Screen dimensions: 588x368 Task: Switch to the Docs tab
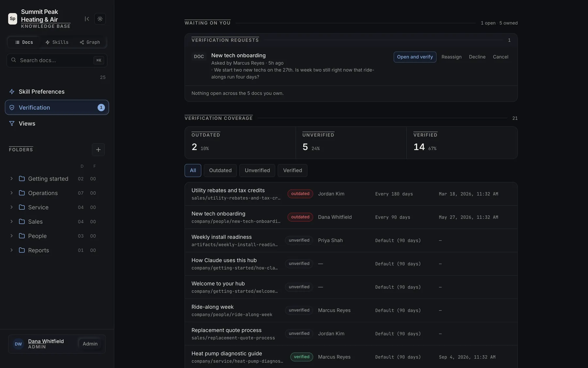pyautogui.click(x=24, y=42)
